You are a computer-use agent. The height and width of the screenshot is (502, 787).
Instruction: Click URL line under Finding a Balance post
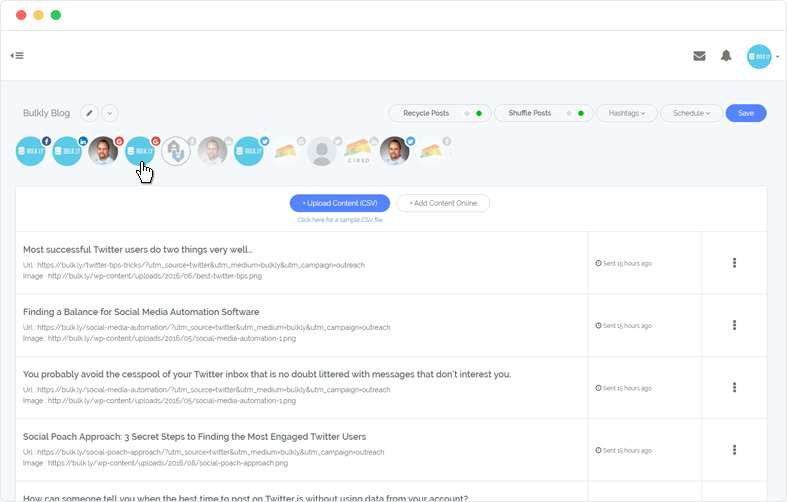pos(206,327)
